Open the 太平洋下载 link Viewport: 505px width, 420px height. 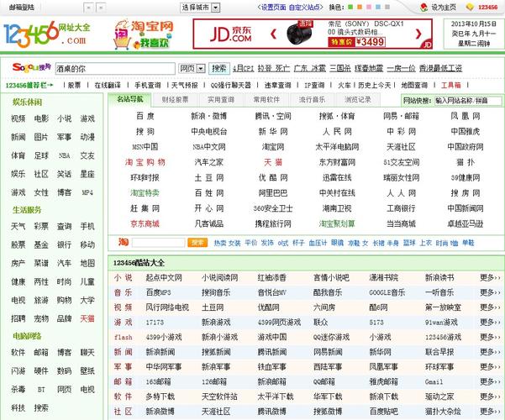pyautogui.click(x=276, y=396)
